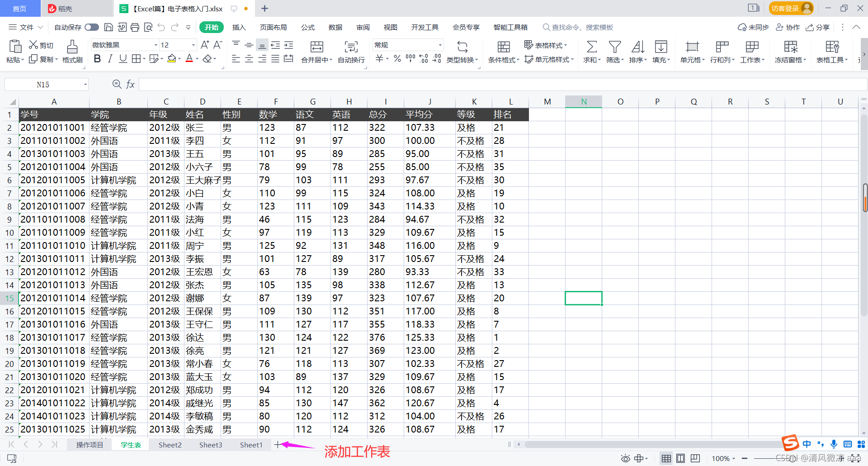
Task: Open the 页面布局 ribbon tab
Action: (x=273, y=27)
